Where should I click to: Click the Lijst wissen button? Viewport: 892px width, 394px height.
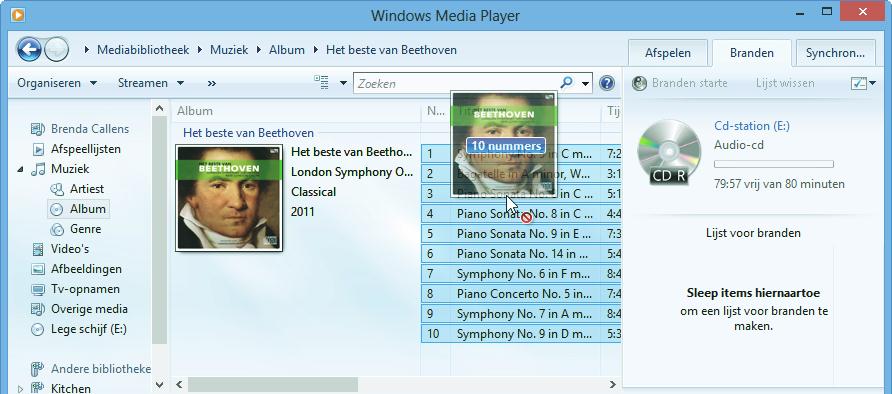pyautogui.click(x=785, y=84)
